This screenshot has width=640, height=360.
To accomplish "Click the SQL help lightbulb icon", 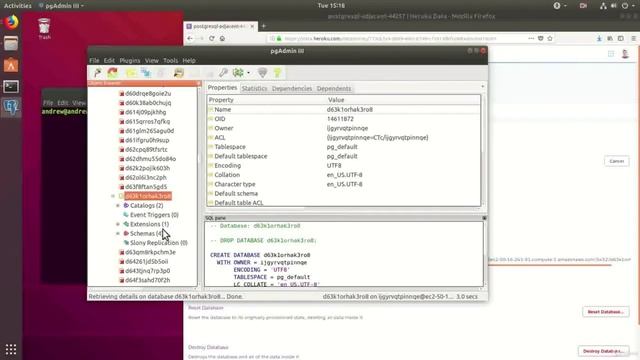I will point(278,73).
